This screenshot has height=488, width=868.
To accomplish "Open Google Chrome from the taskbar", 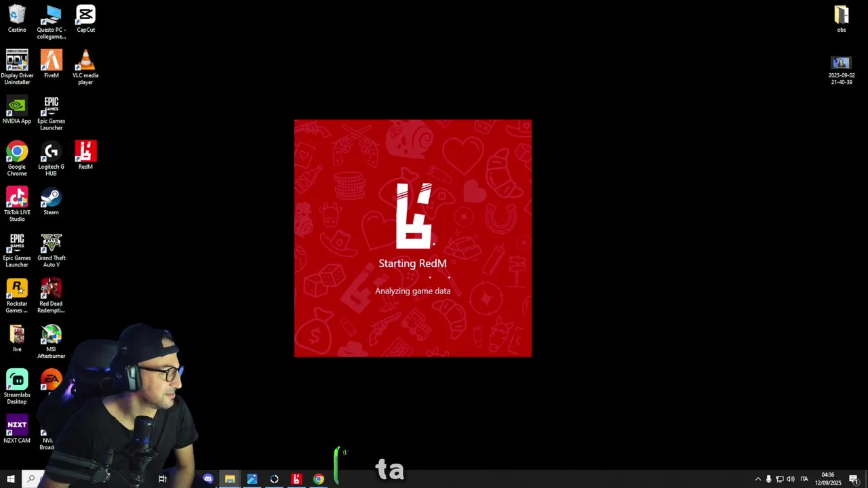I will (x=318, y=479).
